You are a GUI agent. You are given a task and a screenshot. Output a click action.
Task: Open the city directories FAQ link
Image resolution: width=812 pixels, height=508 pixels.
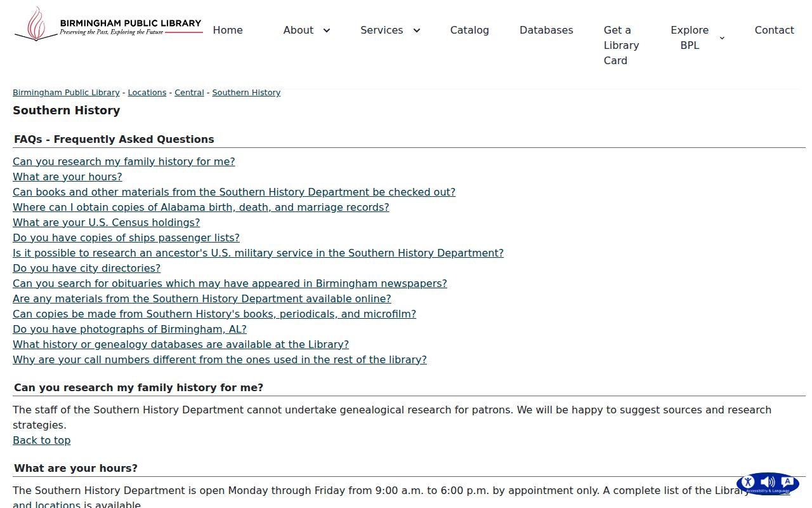(87, 268)
